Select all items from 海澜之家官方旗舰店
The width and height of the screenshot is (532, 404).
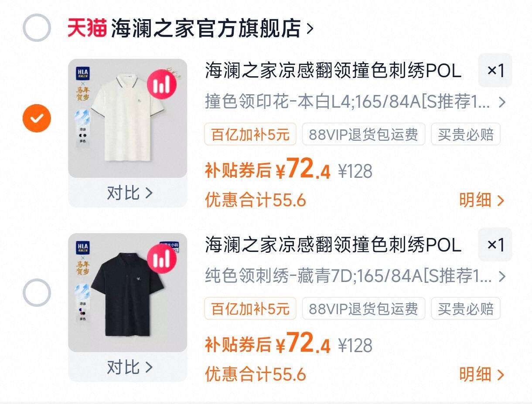pos(37,28)
